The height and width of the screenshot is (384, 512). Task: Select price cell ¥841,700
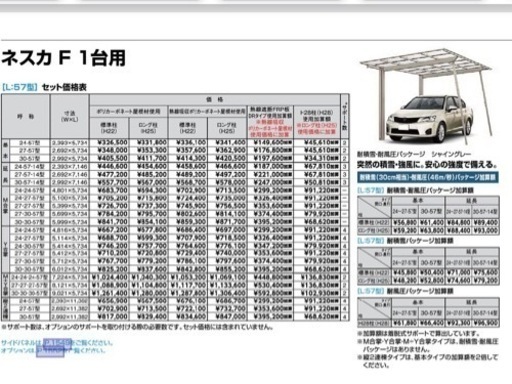(x=112, y=222)
